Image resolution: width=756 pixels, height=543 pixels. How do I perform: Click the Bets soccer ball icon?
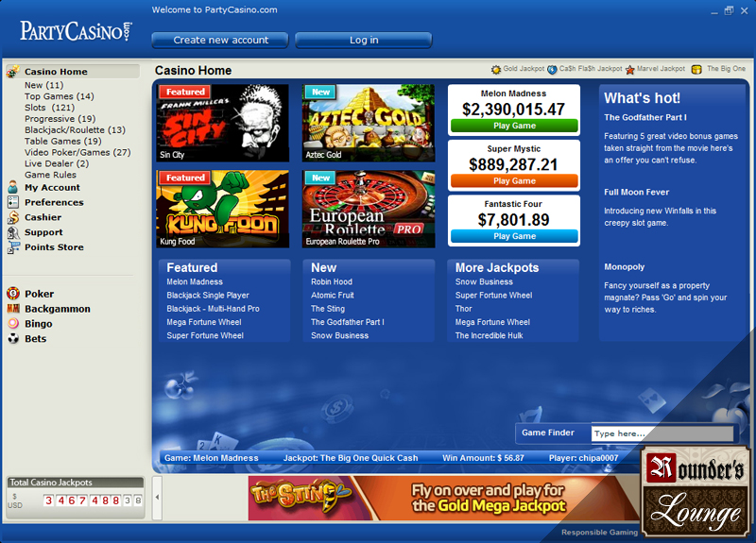13,338
